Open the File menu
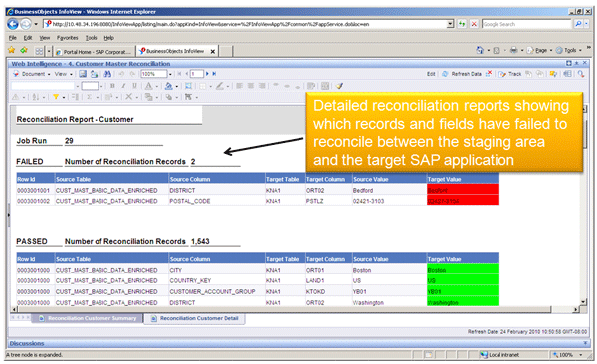The height and width of the screenshot is (364, 597). tap(13, 38)
